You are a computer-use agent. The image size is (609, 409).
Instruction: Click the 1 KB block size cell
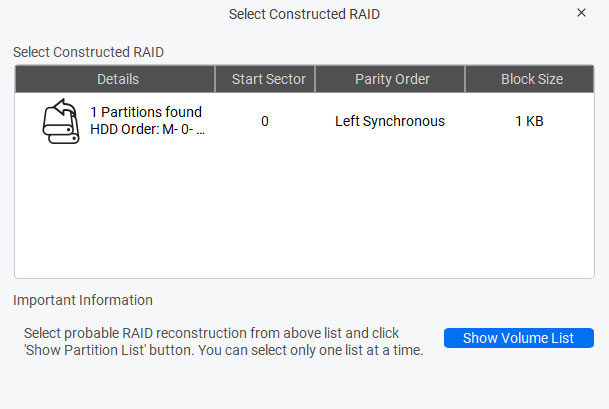coord(529,121)
